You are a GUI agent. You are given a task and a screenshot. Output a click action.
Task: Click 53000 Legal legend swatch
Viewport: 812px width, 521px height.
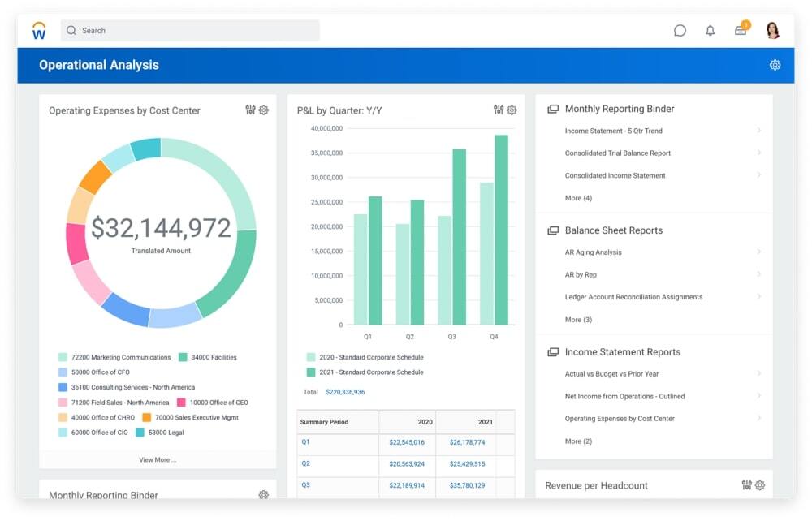pos(140,433)
